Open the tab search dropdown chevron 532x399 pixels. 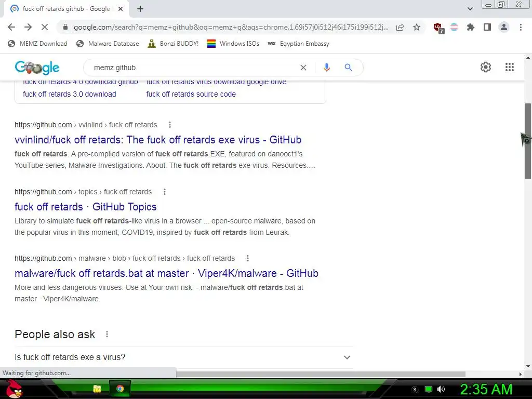point(470,9)
